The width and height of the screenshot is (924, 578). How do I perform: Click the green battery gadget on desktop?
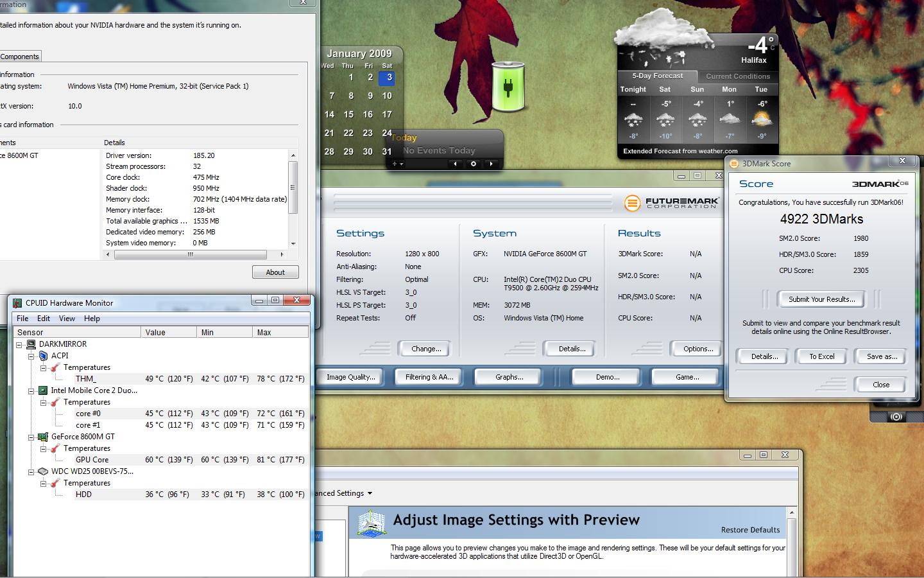coord(508,87)
